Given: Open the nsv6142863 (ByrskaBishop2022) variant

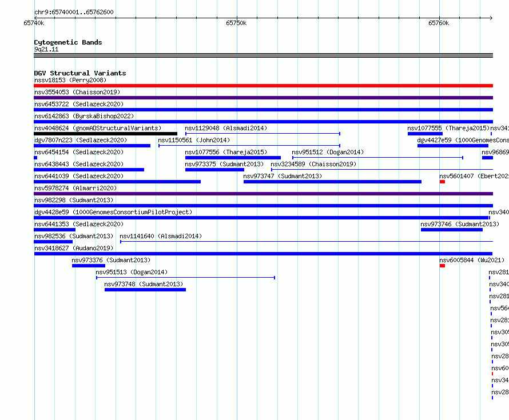Looking at the screenshot, I should pyautogui.click(x=84, y=116).
